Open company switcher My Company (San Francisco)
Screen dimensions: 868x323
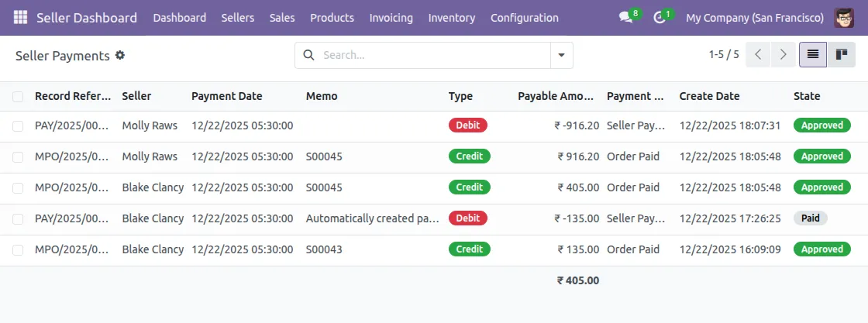pyautogui.click(x=755, y=18)
